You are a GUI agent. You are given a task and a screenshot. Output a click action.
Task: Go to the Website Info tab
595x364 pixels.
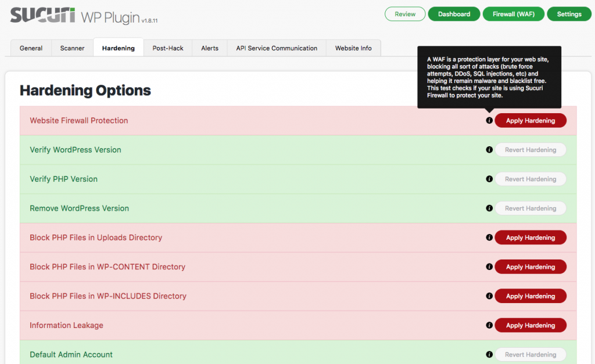pos(353,48)
